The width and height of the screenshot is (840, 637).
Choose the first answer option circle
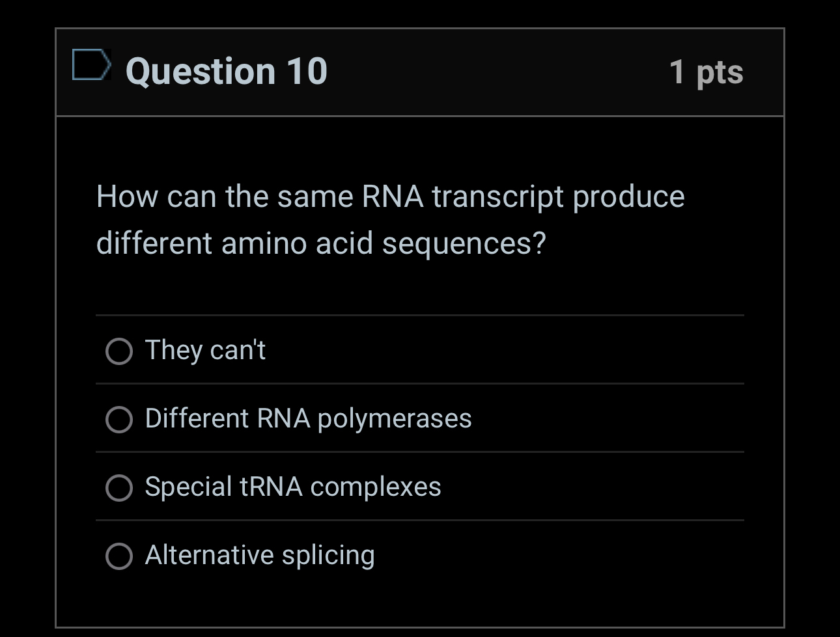(x=119, y=352)
